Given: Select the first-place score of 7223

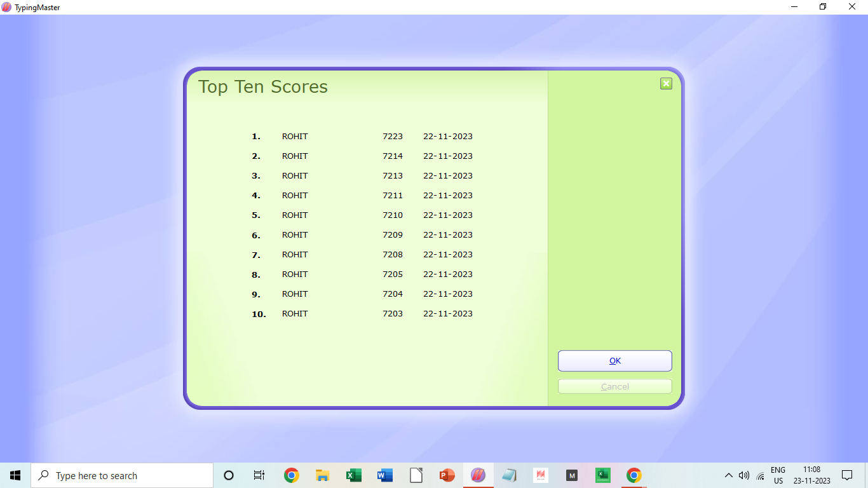Looking at the screenshot, I should [392, 137].
